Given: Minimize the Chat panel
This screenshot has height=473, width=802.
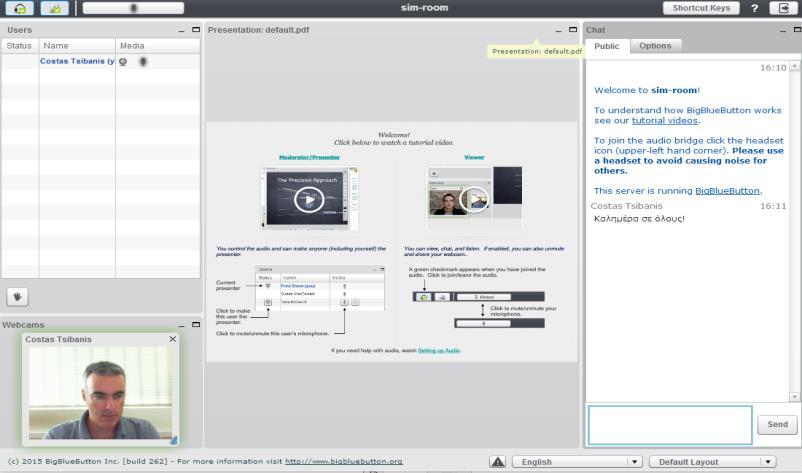Looking at the screenshot, I should 783,31.
